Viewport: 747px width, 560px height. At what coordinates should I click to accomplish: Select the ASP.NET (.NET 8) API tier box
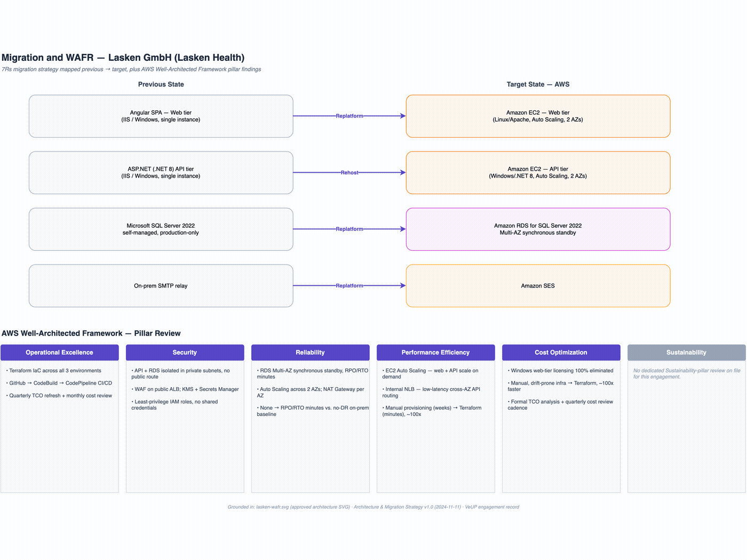click(161, 173)
